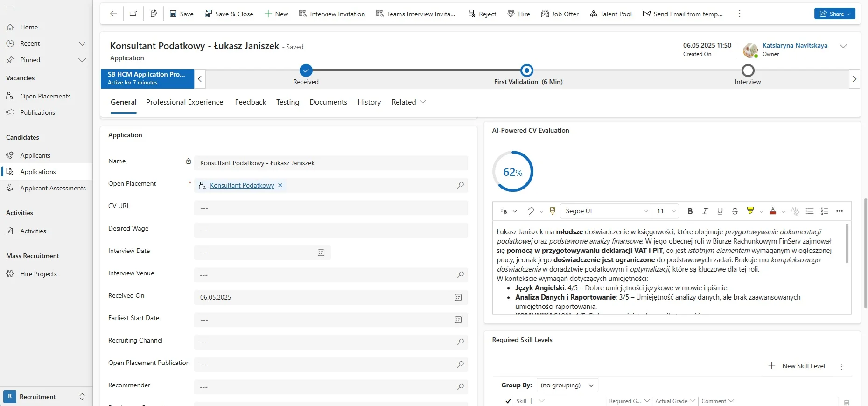Click the Undo icon in editor
The width and height of the screenshot is (868, 406).
point(530,211)
